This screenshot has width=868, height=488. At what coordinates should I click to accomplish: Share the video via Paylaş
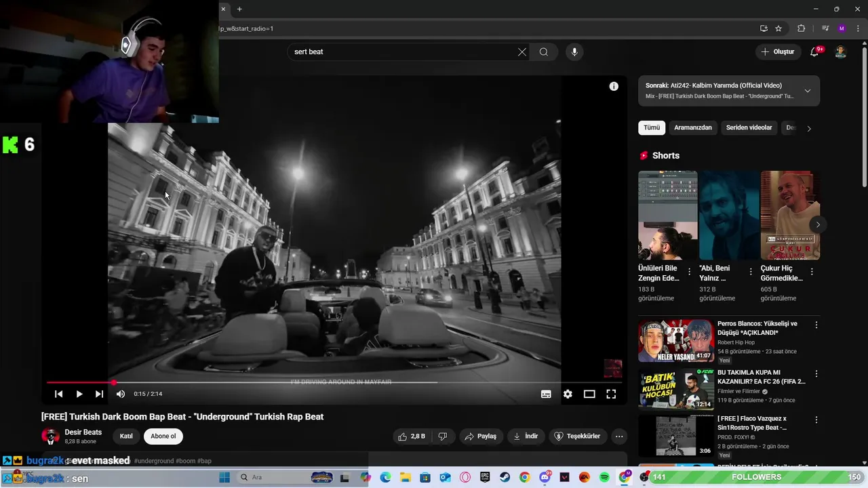coord(481,436)
